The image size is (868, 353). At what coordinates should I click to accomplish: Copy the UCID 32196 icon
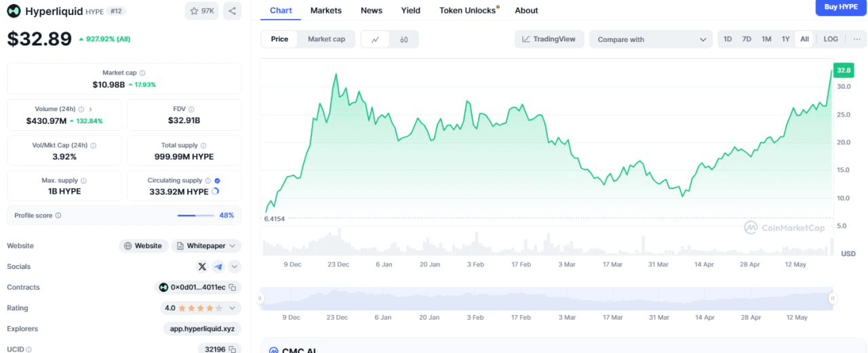point(232,350)
